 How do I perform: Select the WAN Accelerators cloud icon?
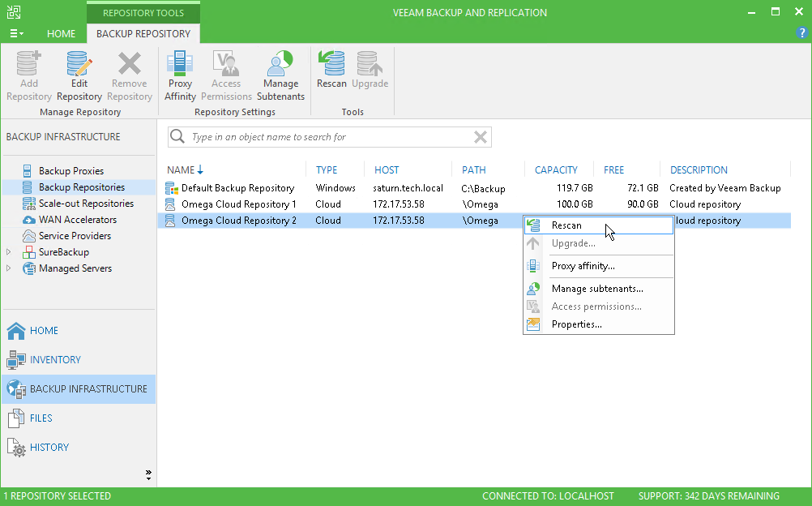click(29, 220)
